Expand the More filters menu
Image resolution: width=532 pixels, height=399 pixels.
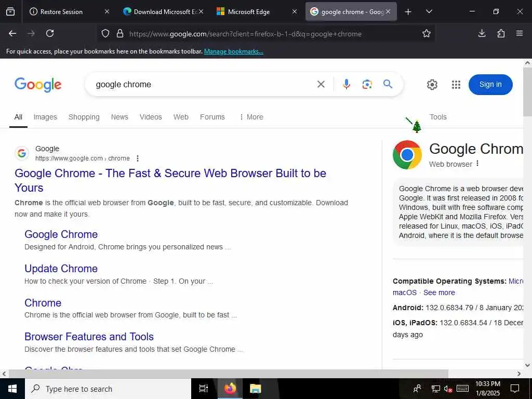click(251, 117)
